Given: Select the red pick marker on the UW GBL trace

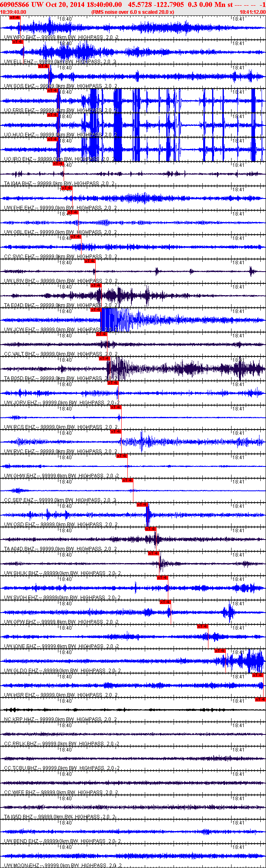Looking at the screenshot, I should tap(73, 212).
